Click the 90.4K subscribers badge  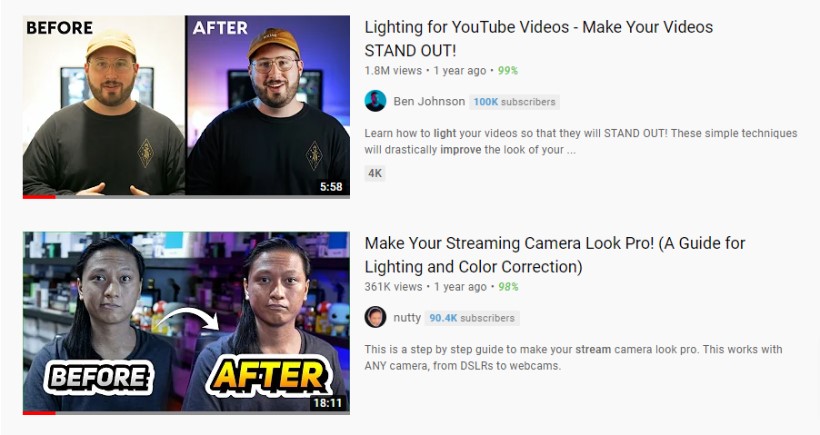tap(472, 318)
